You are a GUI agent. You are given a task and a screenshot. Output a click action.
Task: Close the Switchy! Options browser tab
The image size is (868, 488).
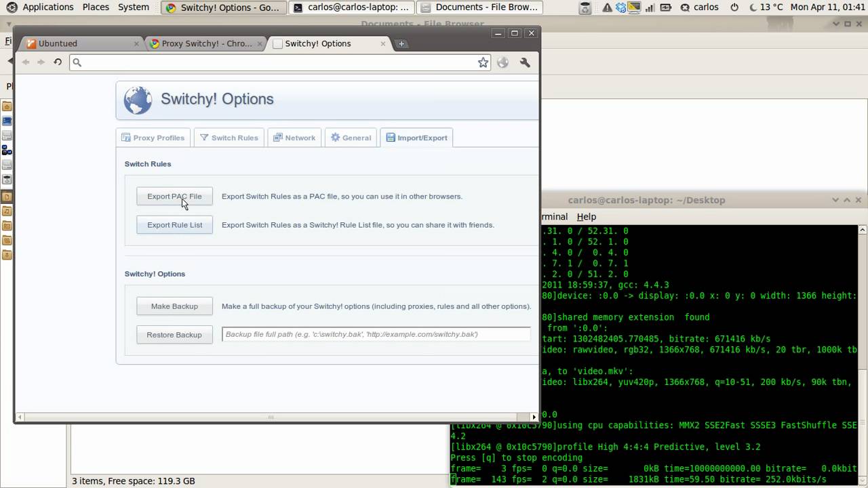point(382,43)
